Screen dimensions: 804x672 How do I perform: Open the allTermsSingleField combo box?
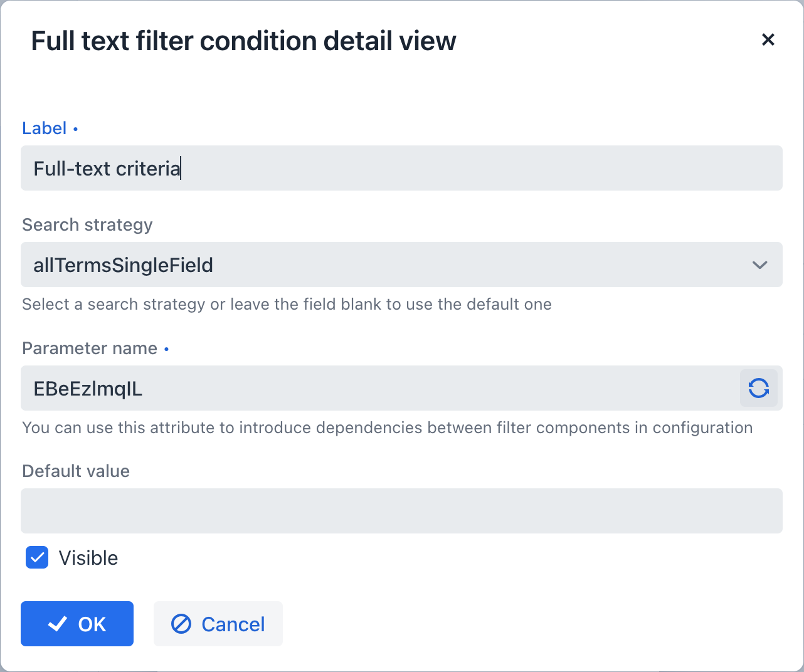tap(376, 265)
